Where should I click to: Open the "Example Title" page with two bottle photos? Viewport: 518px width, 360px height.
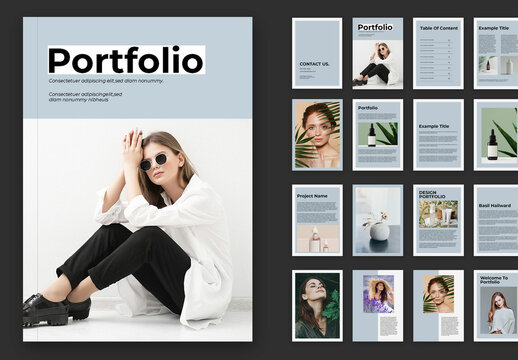[x=496, y=53]
